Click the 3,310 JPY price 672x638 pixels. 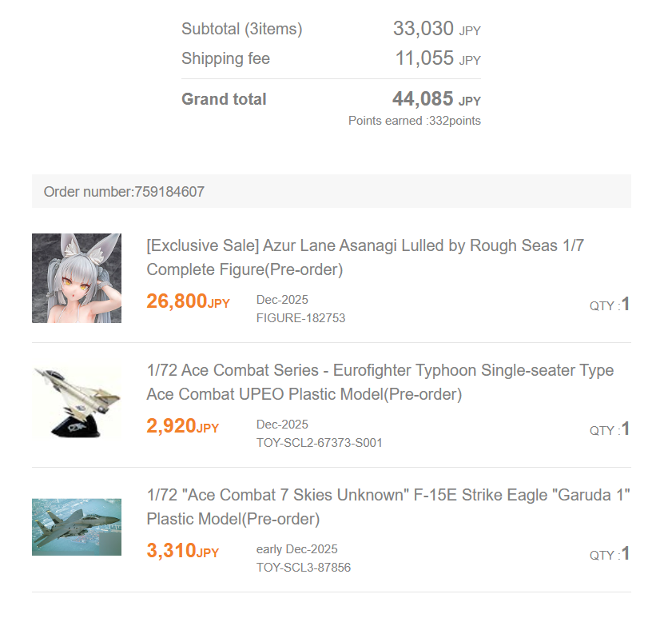(182, 551)
